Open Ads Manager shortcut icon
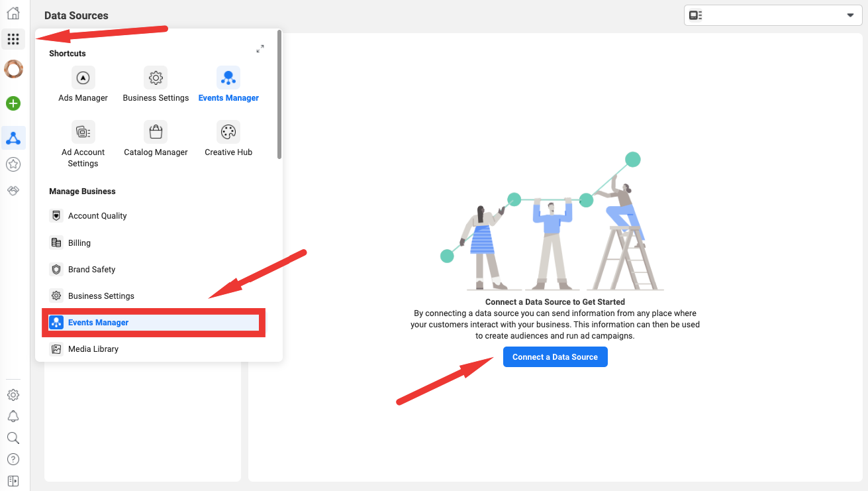The width and height of the screenshot is (868, 491). 83,78
